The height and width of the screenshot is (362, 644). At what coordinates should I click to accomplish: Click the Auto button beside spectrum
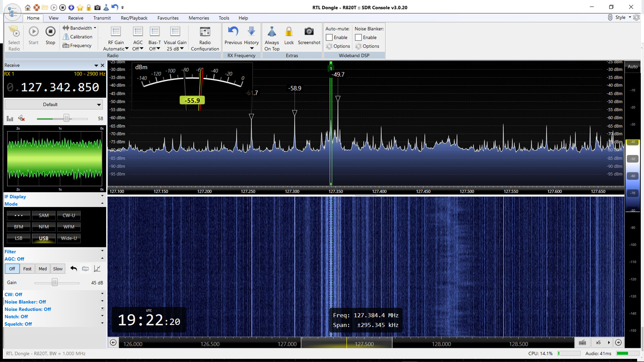(633, 67)
